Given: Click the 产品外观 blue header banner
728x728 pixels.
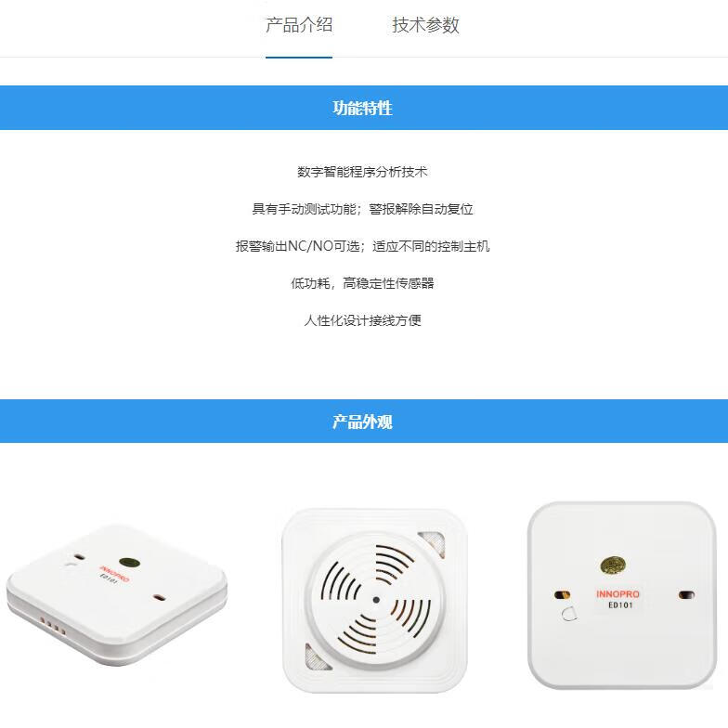Looking at the screenshot, I should click(364, 422).
